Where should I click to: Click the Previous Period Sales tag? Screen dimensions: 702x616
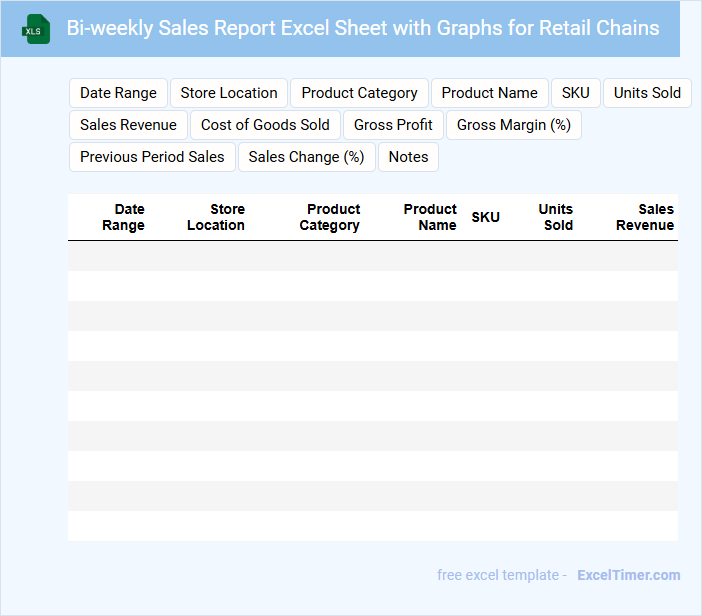[152, 157]
